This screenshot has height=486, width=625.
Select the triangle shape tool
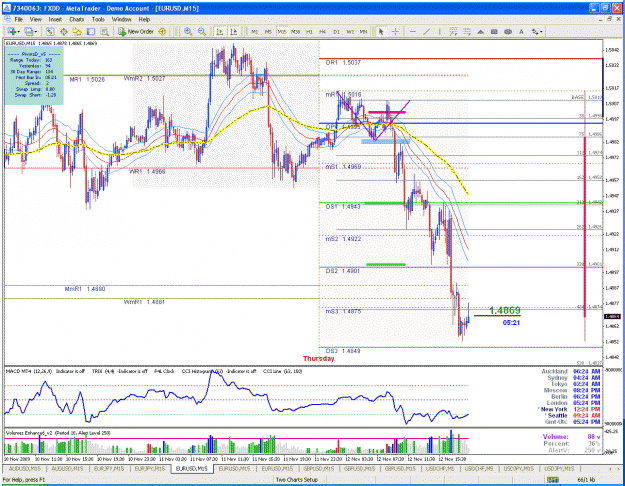pyautogui.click(x=481, y=31)
